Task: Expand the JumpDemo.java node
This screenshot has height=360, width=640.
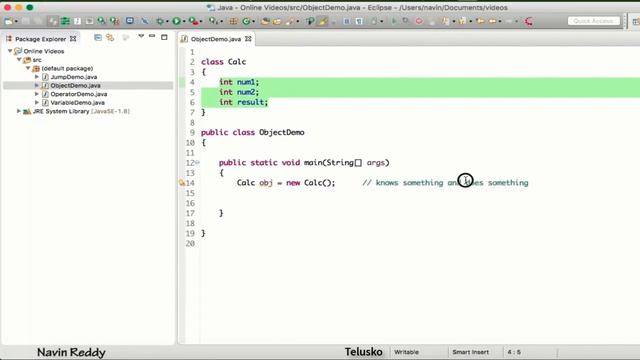Action: coord(37,77)
